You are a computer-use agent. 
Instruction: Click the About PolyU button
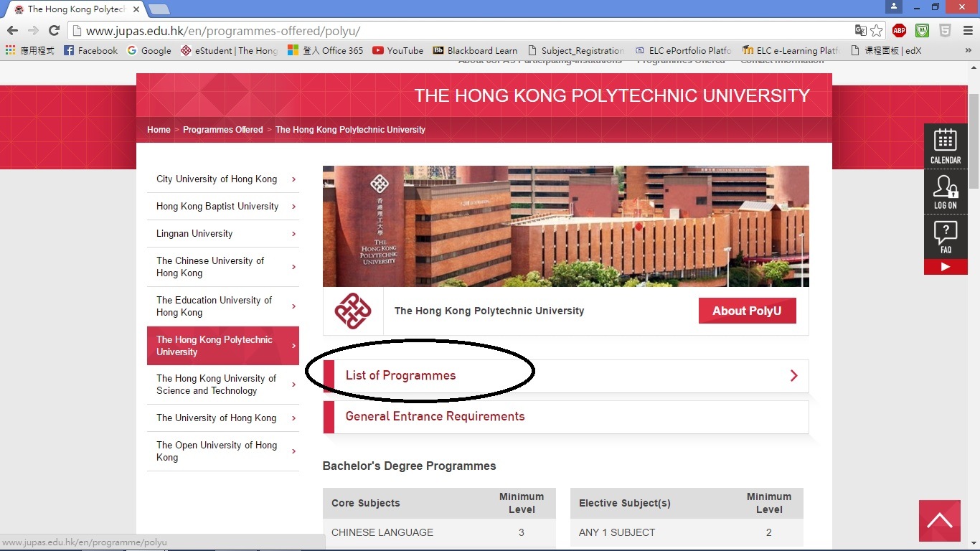pos(747,311)
